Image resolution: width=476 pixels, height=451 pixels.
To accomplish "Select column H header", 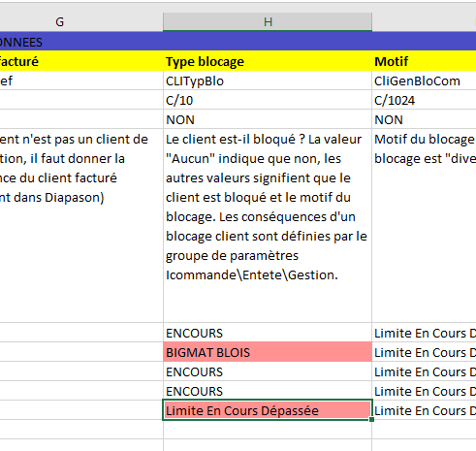I will [268, 22].
